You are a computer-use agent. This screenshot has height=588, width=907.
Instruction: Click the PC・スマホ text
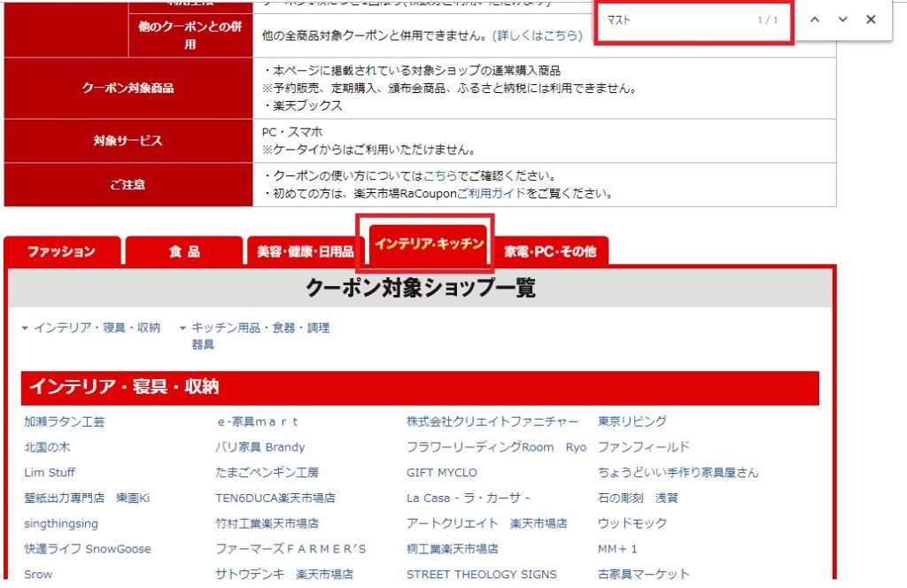coord(292,132)
